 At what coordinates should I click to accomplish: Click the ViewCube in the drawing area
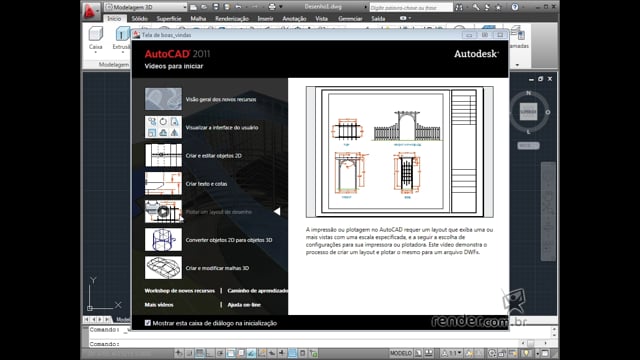[x=528, y=111]
